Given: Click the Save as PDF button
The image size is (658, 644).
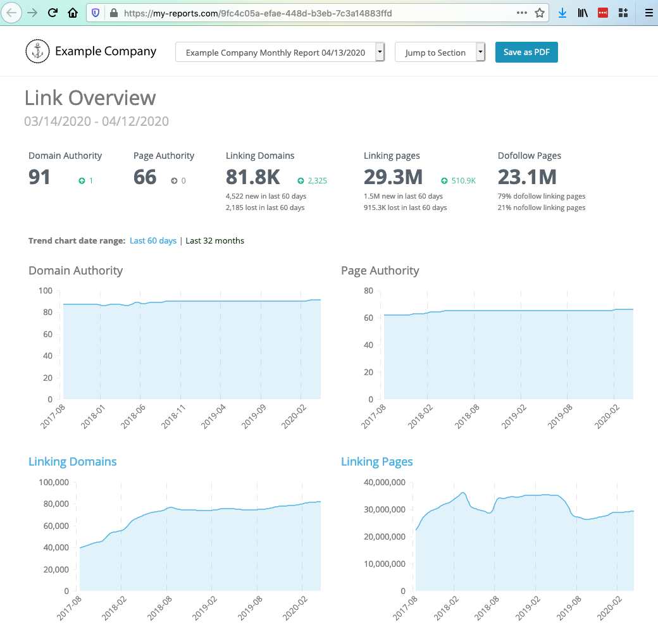Looking at the screenshot, I should (526, 53).
